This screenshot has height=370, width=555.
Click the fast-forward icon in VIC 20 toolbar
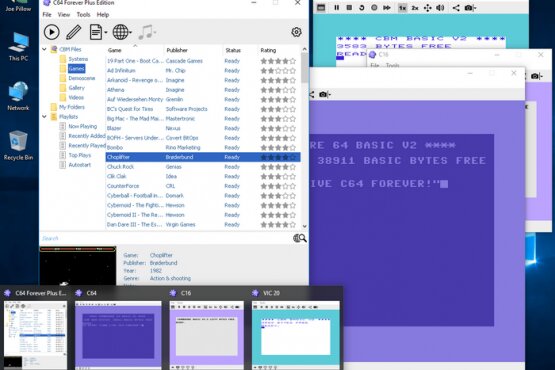tap(387, 7)
